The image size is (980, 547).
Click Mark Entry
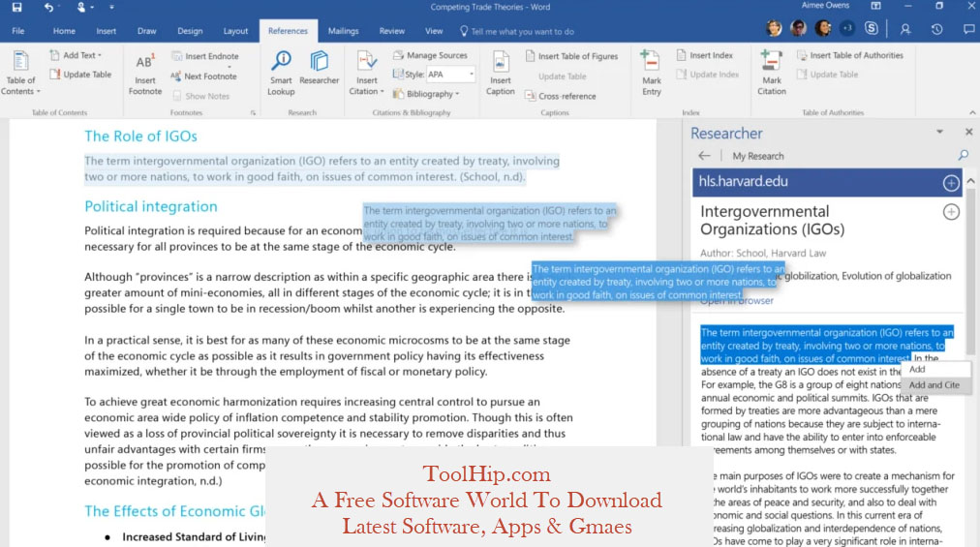pos(652,74)
